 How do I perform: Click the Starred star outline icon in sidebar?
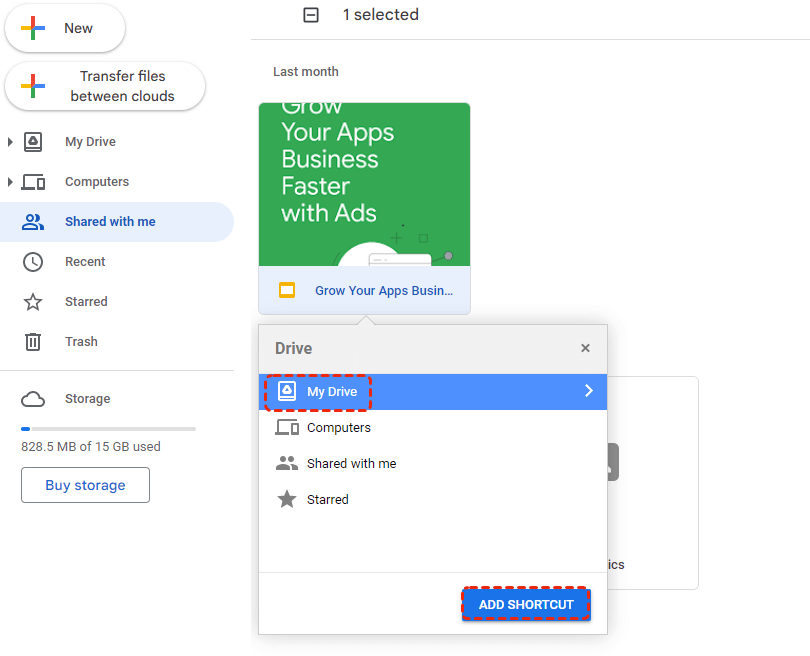33,302
